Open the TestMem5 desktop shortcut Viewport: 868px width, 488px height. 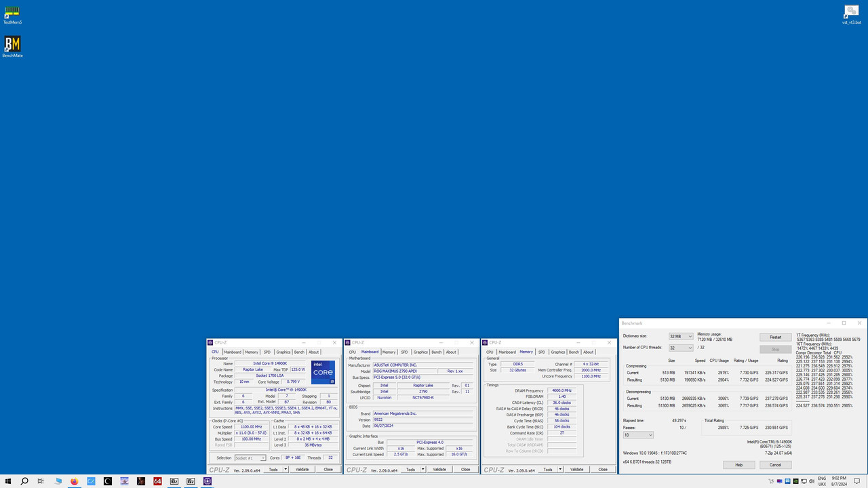12,15
